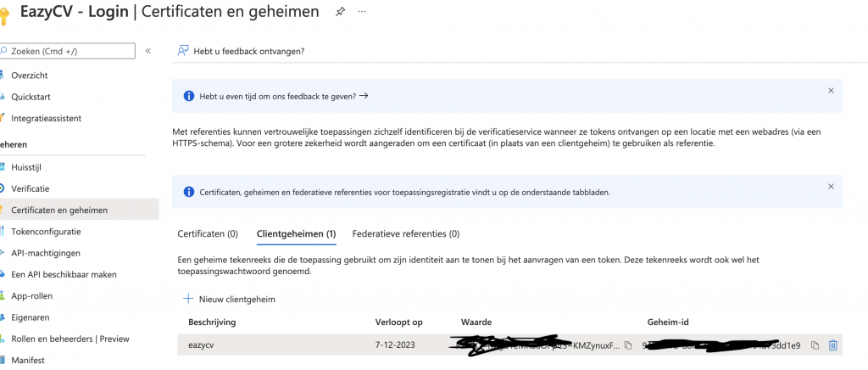Click the sidebar search field

[68, 51]
